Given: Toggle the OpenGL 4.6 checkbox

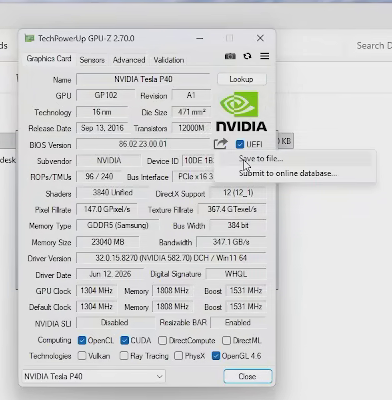Looking at the screenshot, I should (x=216, y=356).
